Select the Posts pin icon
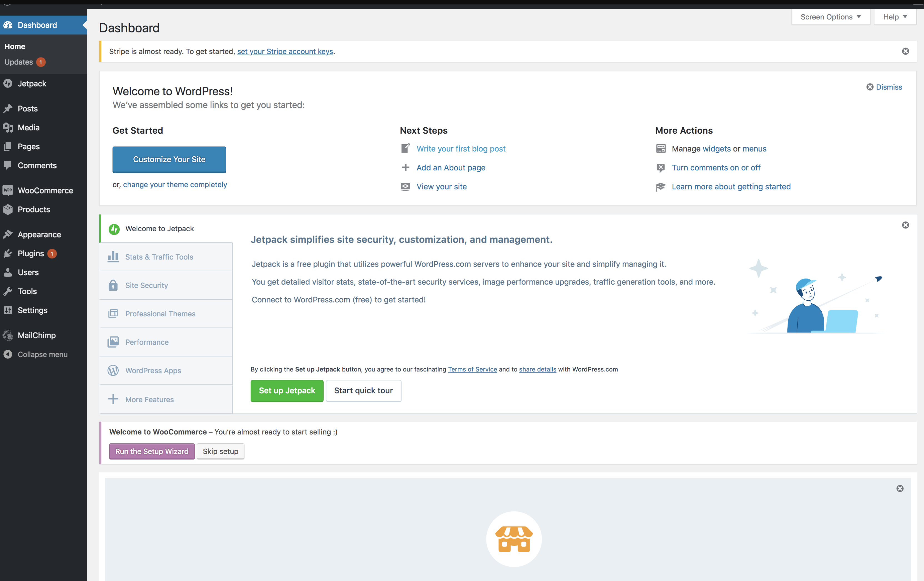924x581 pixels. (8, 108)
